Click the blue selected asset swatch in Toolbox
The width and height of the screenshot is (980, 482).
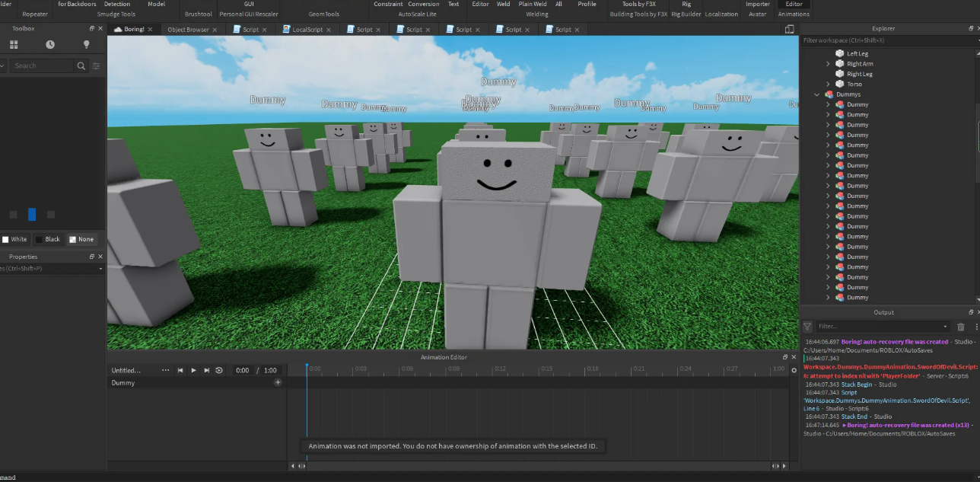32,215
